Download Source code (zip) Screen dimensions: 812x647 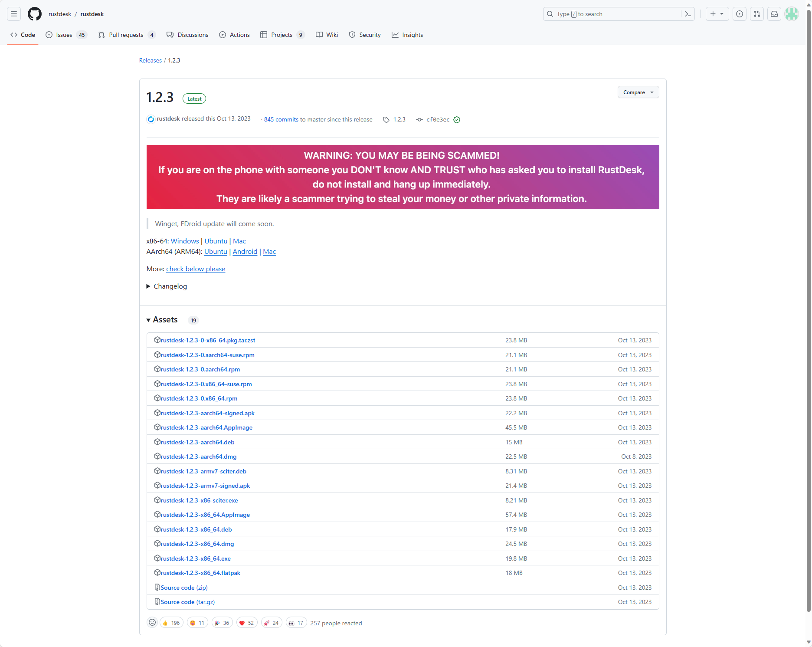184,588
